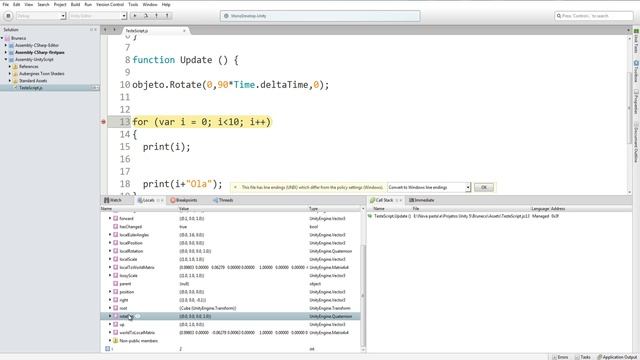
Task: Click line 18 containing print(i+"Ola")
Action: [182, 184]
